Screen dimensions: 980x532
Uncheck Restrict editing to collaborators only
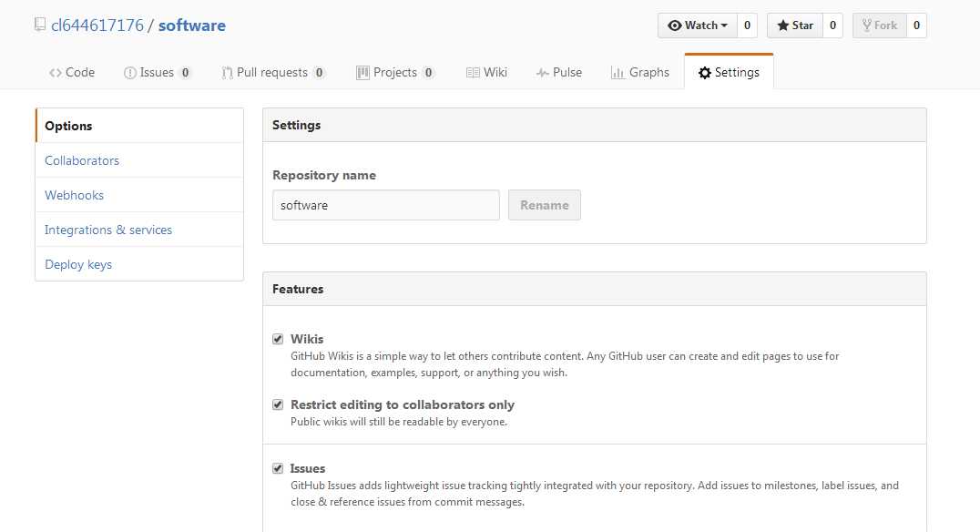point(278,405)
